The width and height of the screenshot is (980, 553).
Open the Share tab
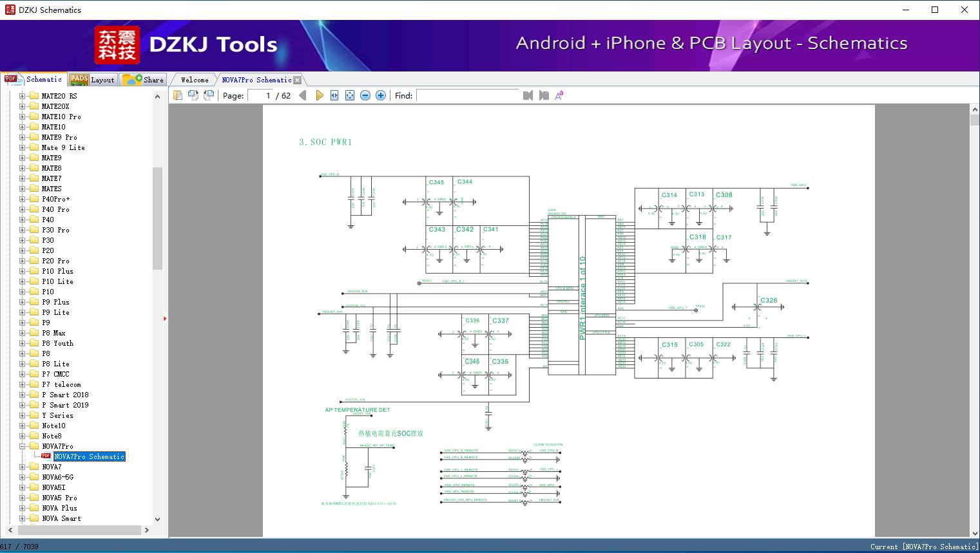(x=144, y=80)
